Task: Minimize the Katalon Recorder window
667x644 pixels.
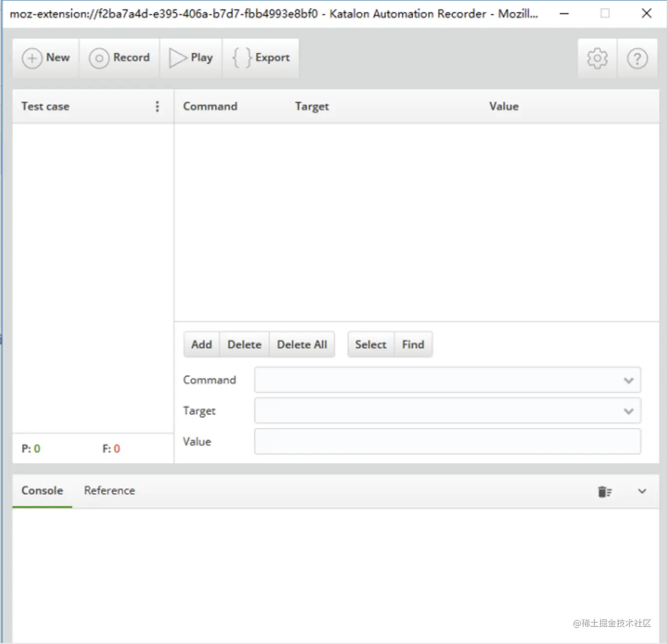Action: (x=564, y=14)
